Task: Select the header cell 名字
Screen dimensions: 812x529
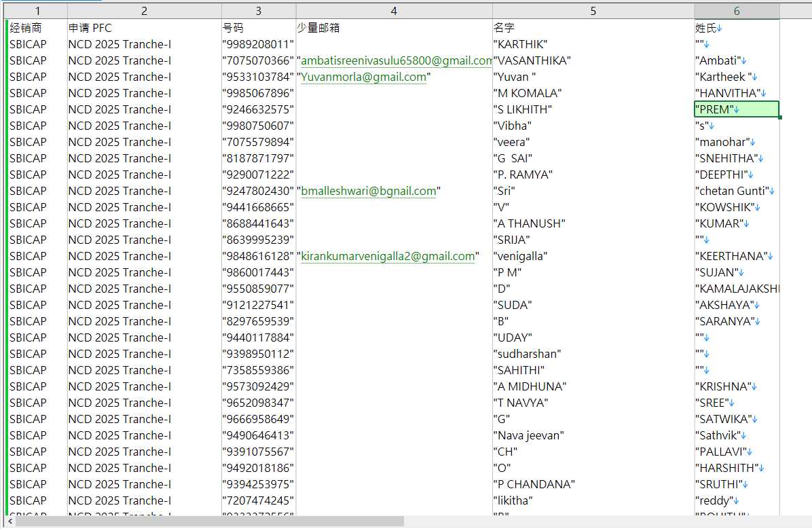Action: click(593, 28)
